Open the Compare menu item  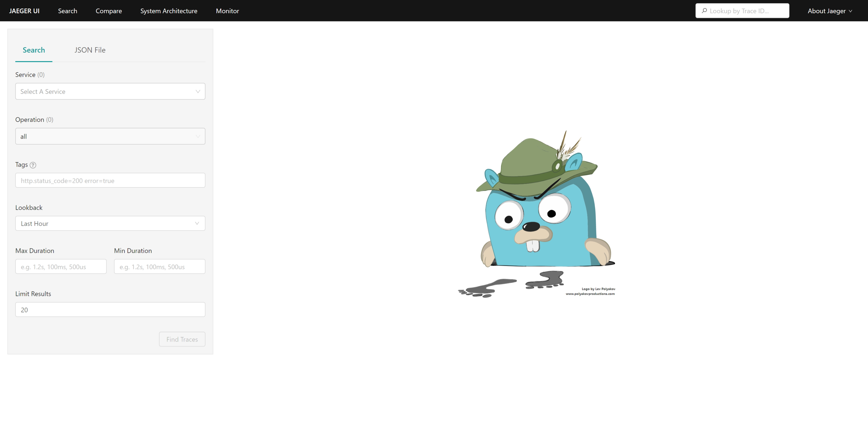coord(108,11)
